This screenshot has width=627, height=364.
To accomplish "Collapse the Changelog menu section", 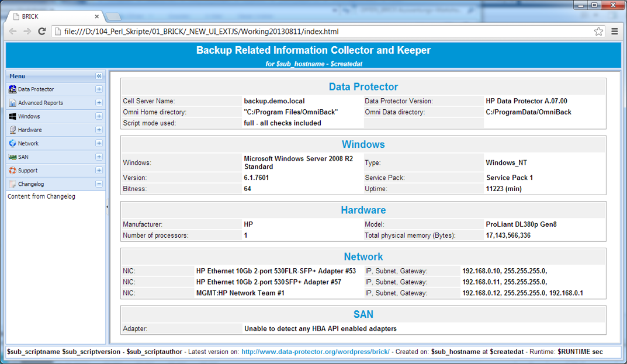I will [99, 184].
